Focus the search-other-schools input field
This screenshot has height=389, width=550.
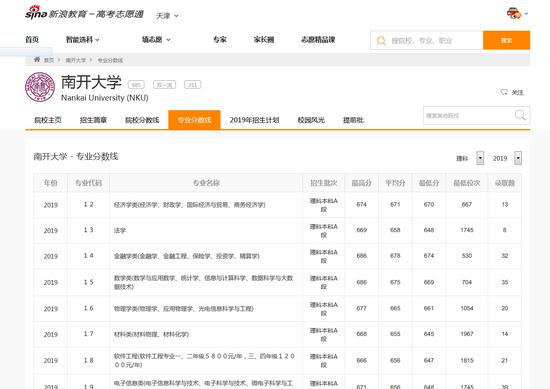tap(469, 115)
